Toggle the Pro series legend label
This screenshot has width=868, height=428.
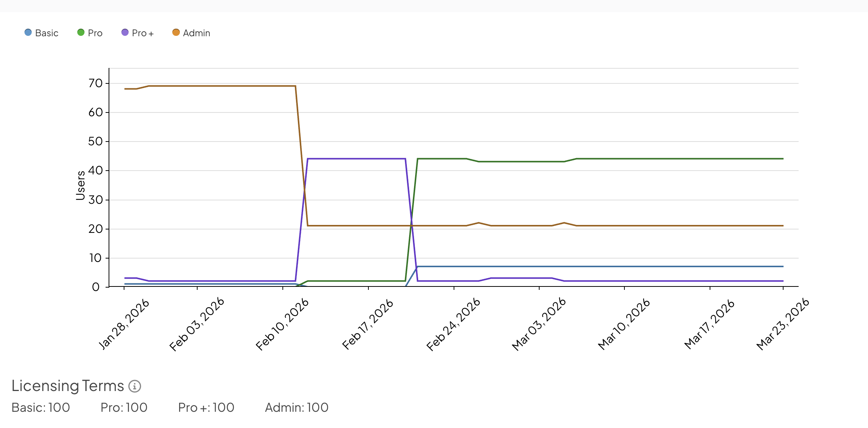tap(95, 33)
